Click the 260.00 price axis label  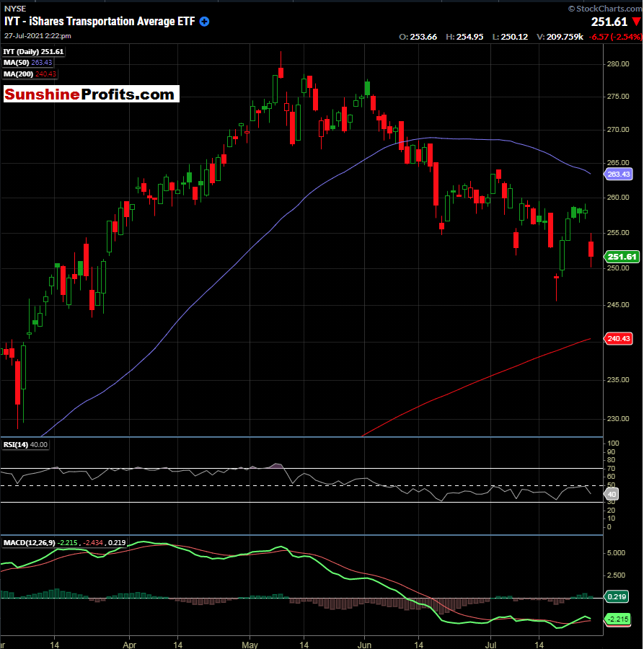coord(618,198)
